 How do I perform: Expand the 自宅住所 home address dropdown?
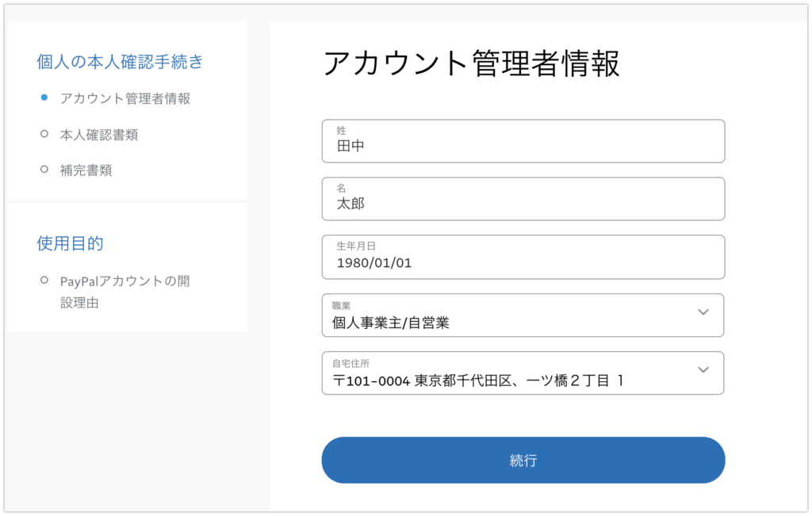[523, 373]
